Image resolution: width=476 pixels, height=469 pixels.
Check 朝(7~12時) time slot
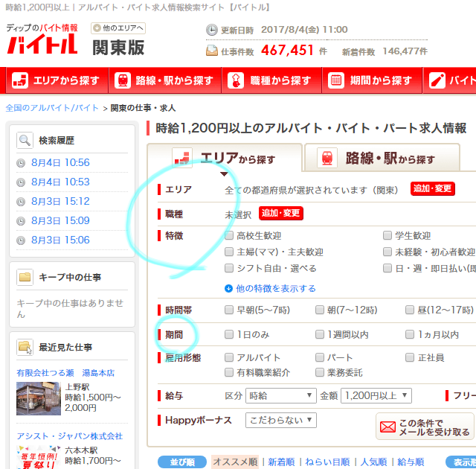[320, 310]
